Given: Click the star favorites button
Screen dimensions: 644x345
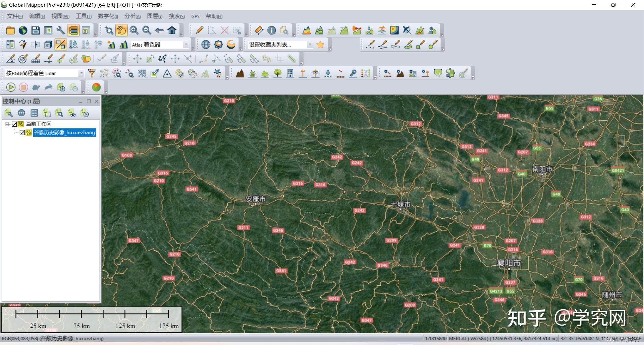Looking at the screenshot, I should pos(320,45).
